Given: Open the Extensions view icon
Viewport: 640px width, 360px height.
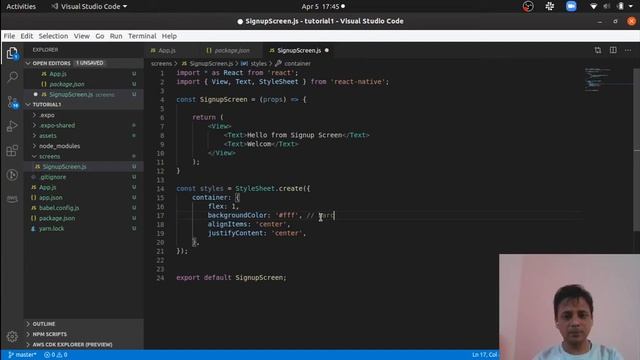Looking at the screenshot, I should [x=12, y=151].
